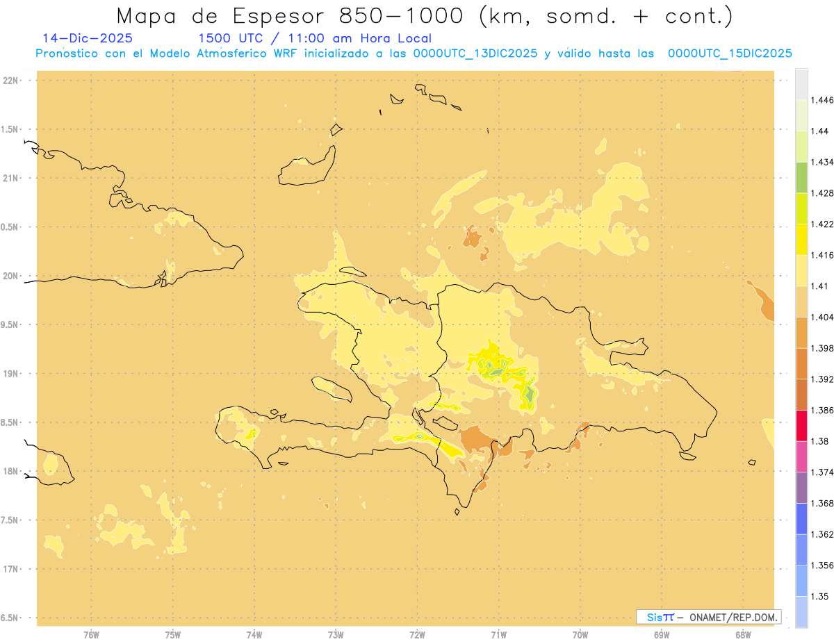Viewport: 834px width, 644px height.
Task: Click the colorbar value '1.398'
Action: 822,348
